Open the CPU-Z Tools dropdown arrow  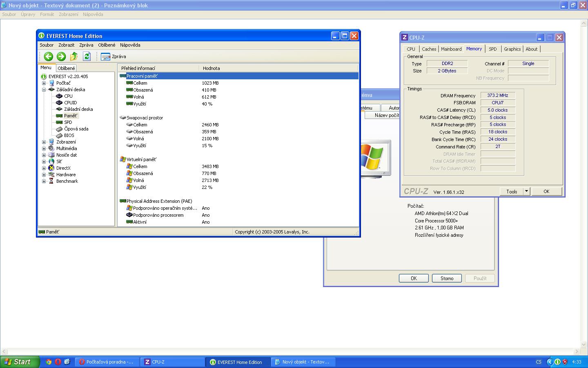pyautogui.click(x=526, y=191)
